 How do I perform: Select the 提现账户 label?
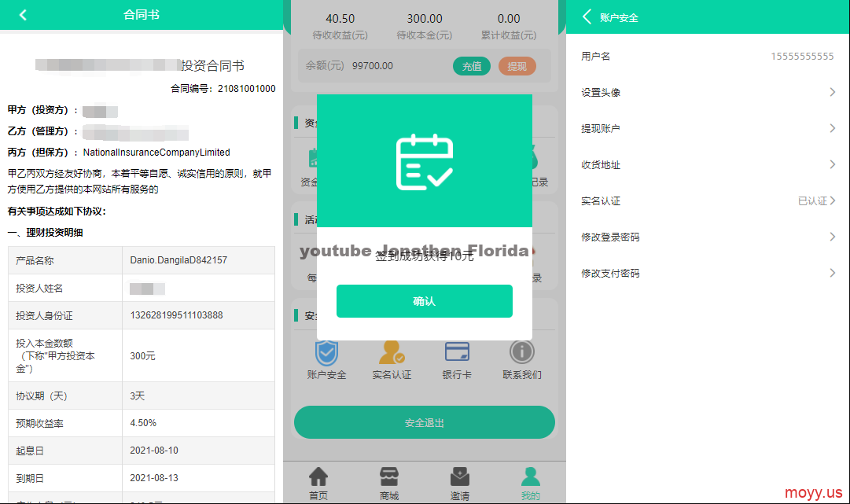click(601, 128)
